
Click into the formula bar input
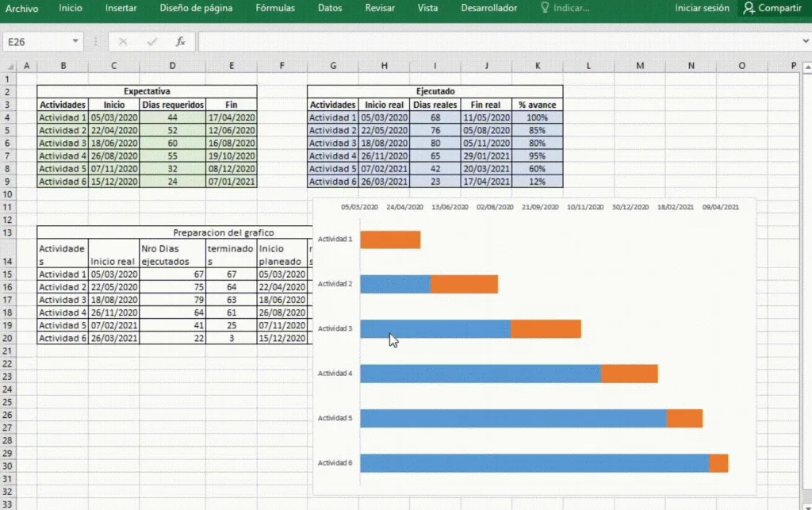pyautogui.click(x=497, y=42)
